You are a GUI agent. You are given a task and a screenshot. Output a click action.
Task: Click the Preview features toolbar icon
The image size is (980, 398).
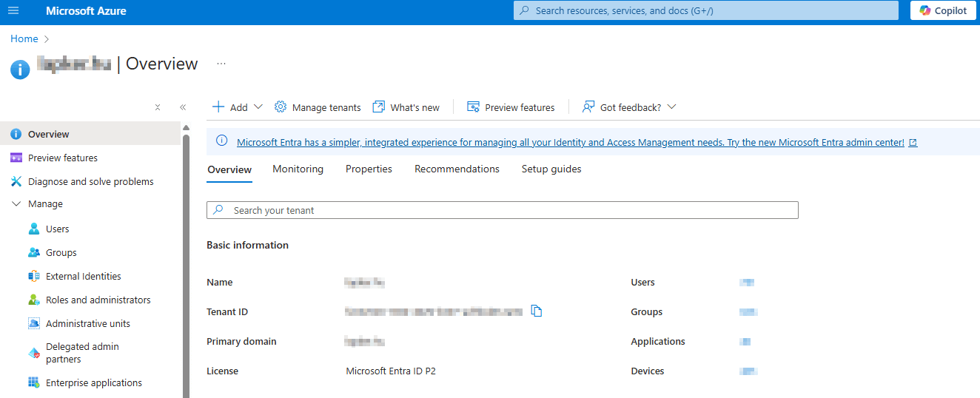pyautogui.click(x=474, y=107)
